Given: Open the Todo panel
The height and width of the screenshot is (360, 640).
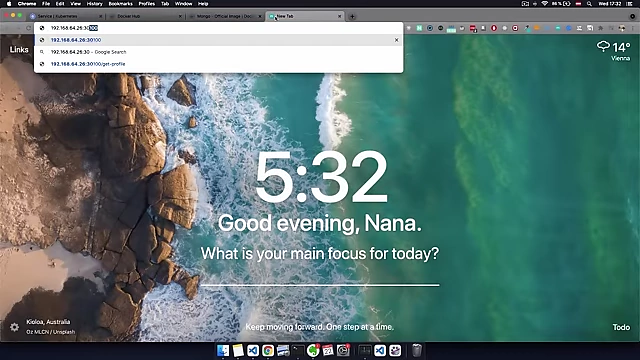Looking at the screenshot, I should [x=621, y=327].
